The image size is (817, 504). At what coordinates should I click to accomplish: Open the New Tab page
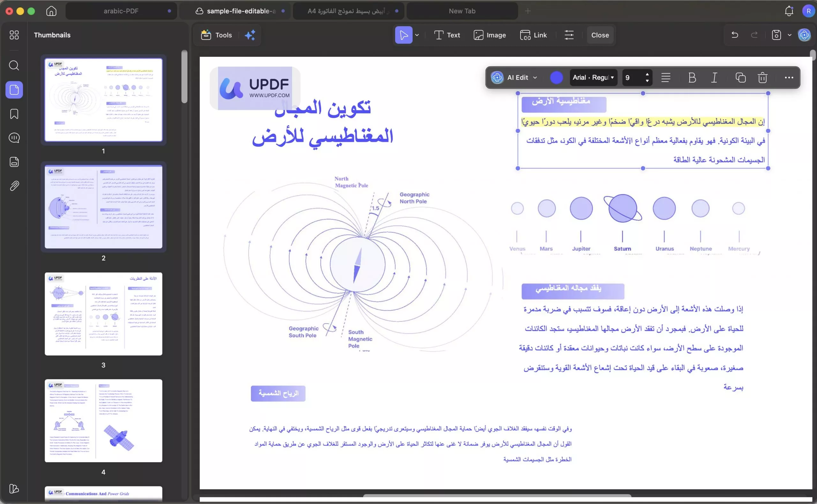pyautogui.click(x=462, y=11)
